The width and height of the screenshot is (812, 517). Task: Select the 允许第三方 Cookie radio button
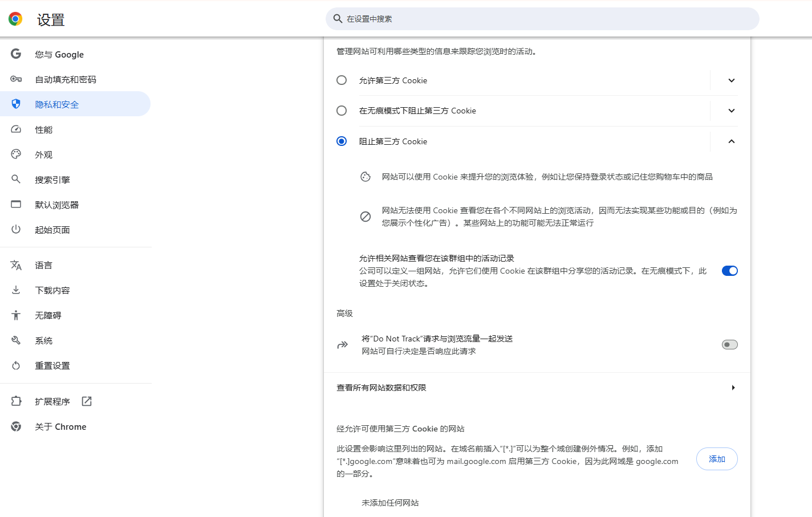click(342, 80)
